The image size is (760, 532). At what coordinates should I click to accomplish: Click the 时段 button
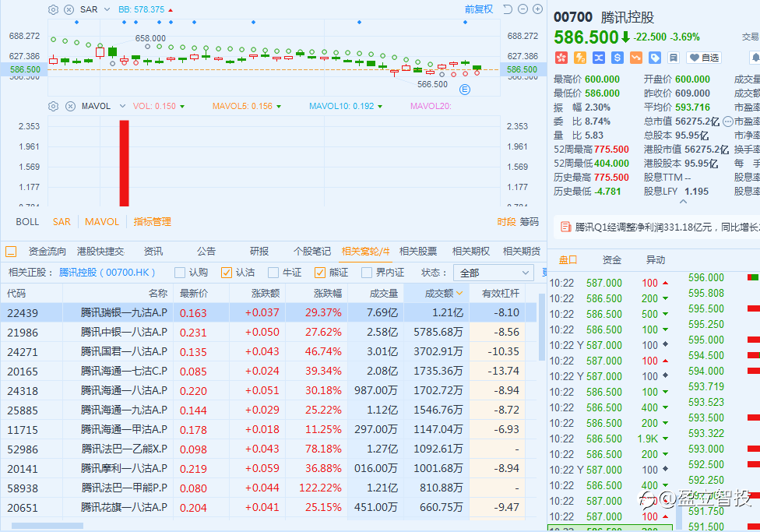(506, 222)
